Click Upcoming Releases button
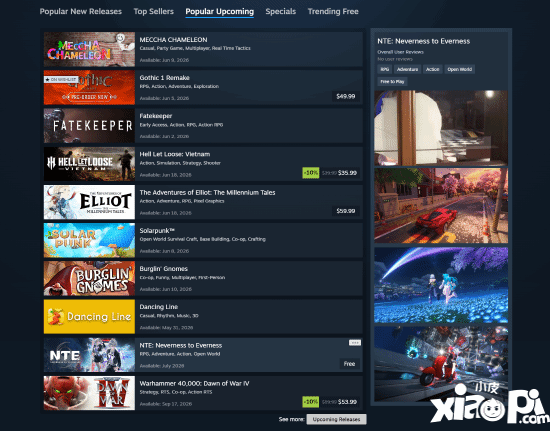The width and height of the screenshot is (550, 431). coord(336,419)
